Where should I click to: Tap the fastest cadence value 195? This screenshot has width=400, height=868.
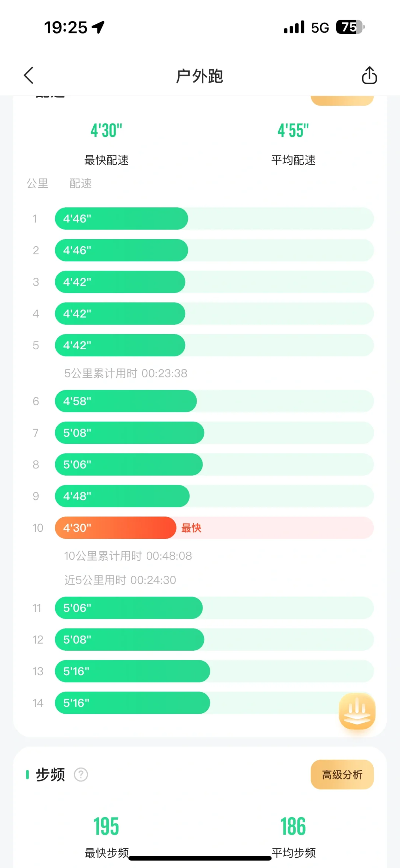tap(106, 826)
